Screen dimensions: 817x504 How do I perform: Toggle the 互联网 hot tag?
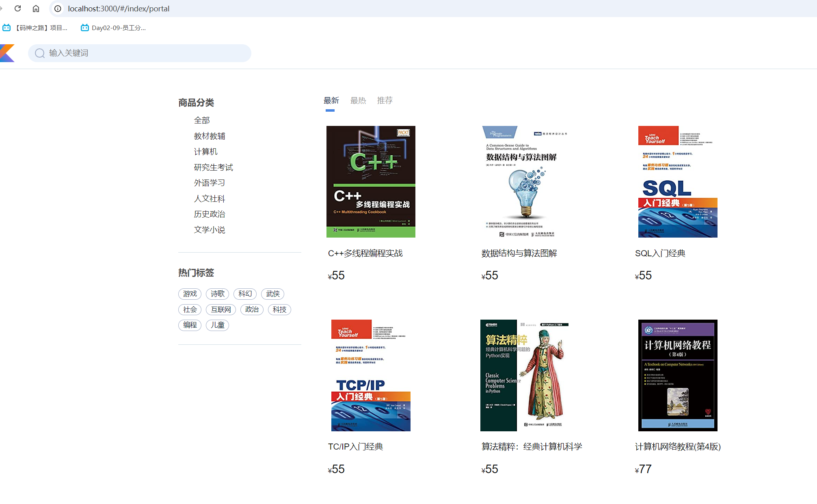[x=221, y=309]
